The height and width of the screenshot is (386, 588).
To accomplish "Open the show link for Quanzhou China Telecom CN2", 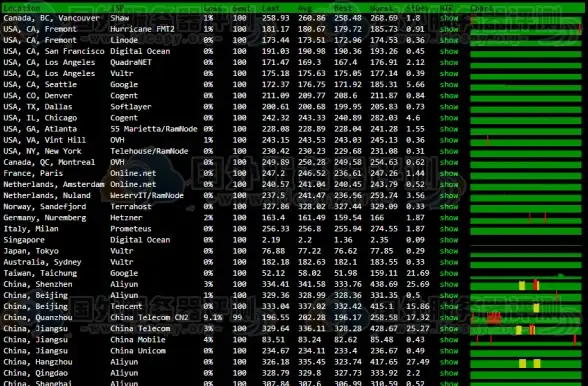I will pos(449,317).
